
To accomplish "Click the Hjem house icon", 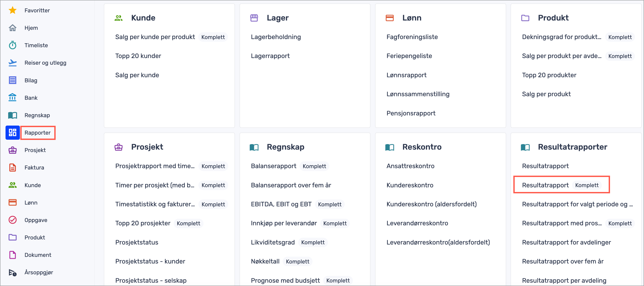I will pos(13,28).
